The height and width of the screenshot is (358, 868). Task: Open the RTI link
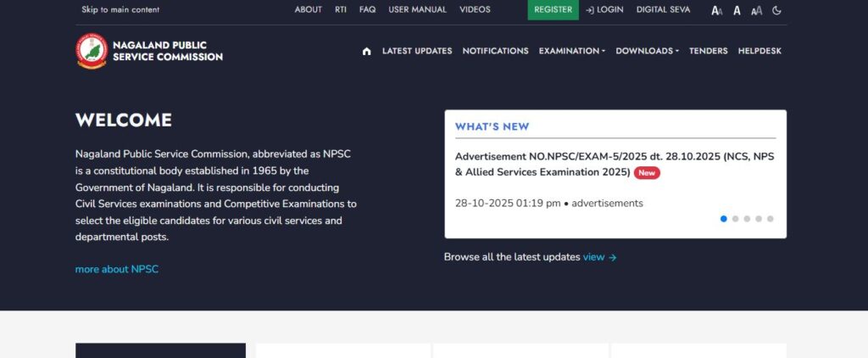pyautogui.click(x=341, y=10)
